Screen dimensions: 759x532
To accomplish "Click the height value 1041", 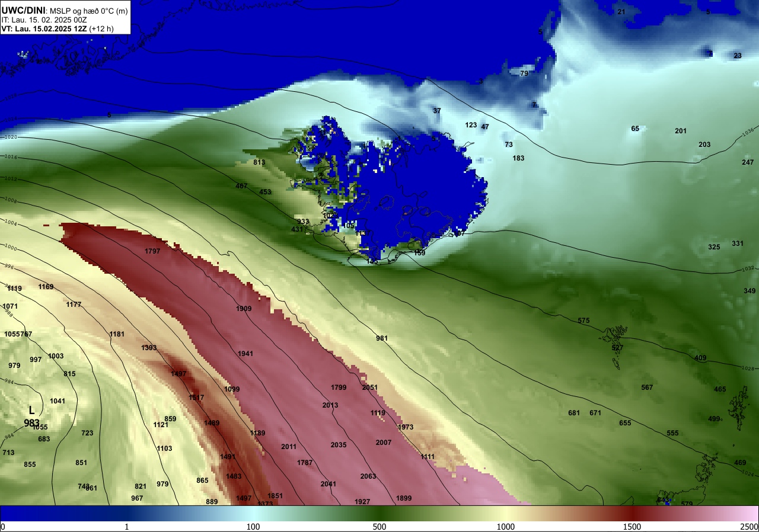I will (x=58, y=401).
